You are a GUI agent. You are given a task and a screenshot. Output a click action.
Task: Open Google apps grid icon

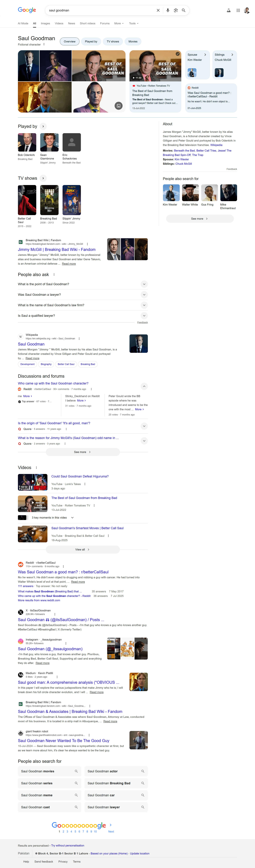coord(238,11)
